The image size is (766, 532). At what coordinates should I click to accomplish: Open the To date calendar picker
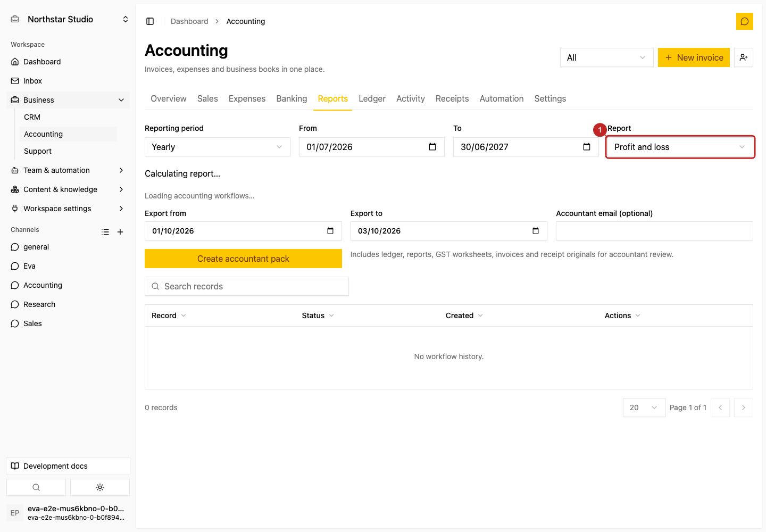pos(587,147)
